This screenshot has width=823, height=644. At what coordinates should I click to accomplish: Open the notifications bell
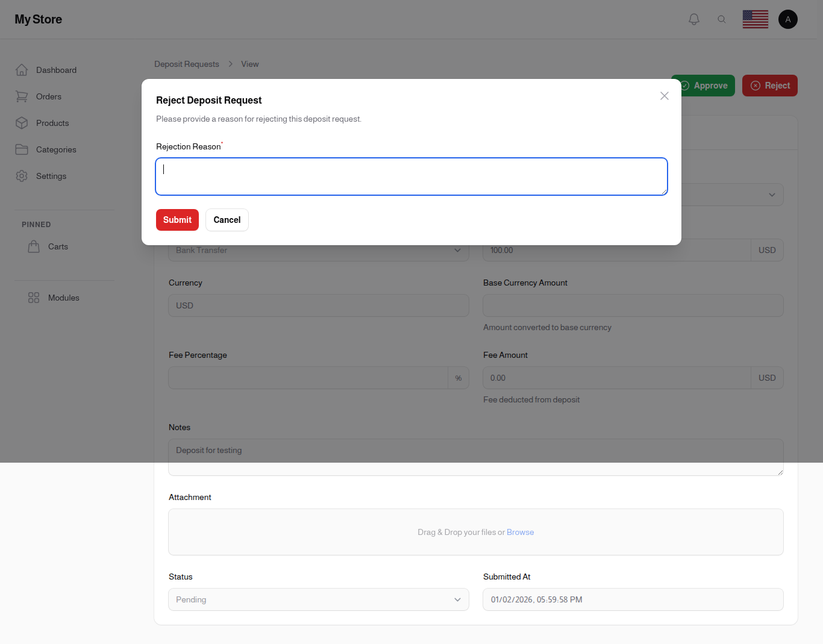pos(693,19)
